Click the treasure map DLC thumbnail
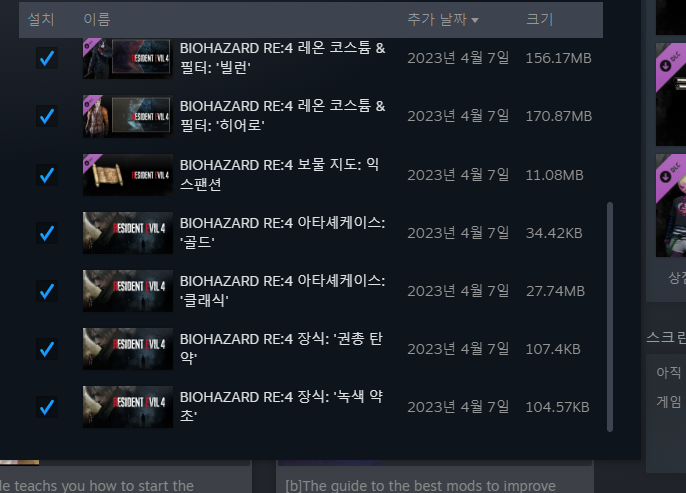 (128, 175)
